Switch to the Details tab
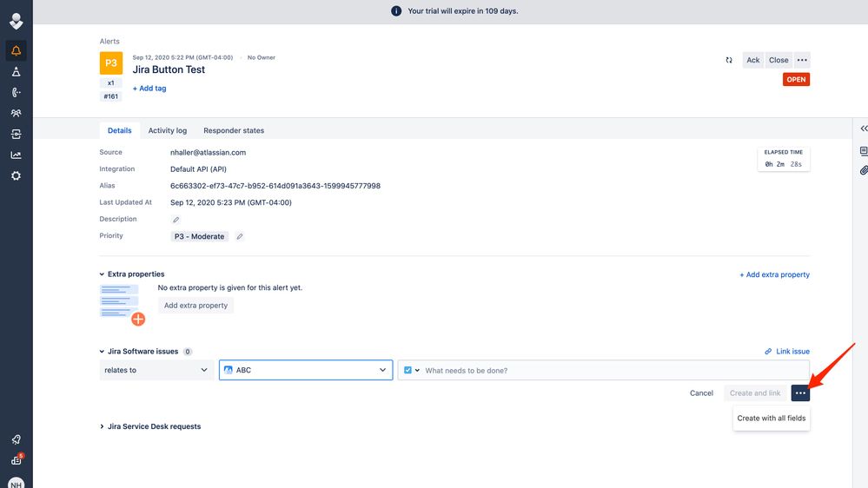 pyautogui.click(x=120, y=130)
